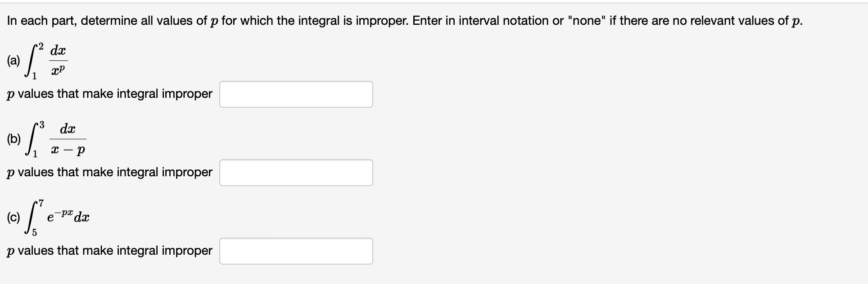Click the input field for part (c)

296,251
